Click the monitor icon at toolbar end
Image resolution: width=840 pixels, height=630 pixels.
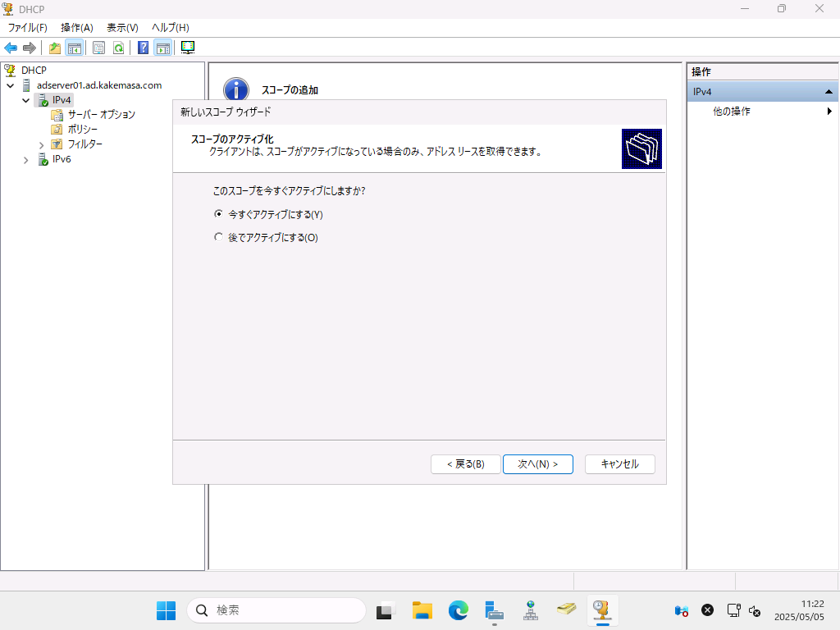pos(188,48)
